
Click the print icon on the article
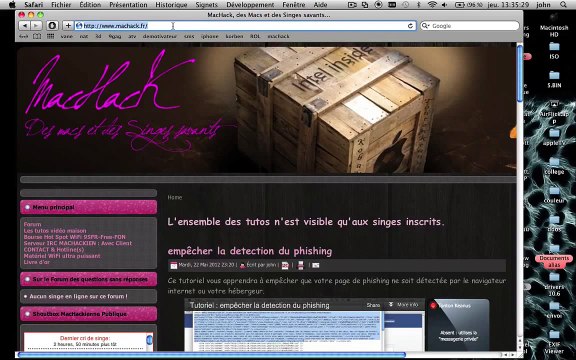click(x=301, y=265)
